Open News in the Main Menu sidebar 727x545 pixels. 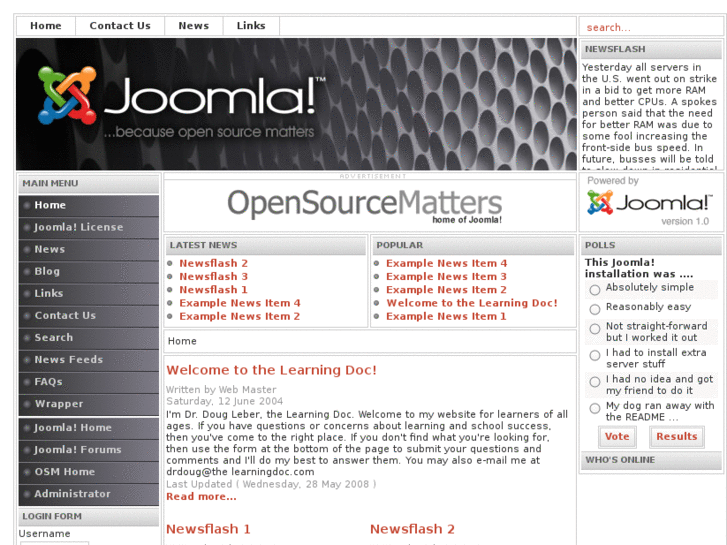89,250
